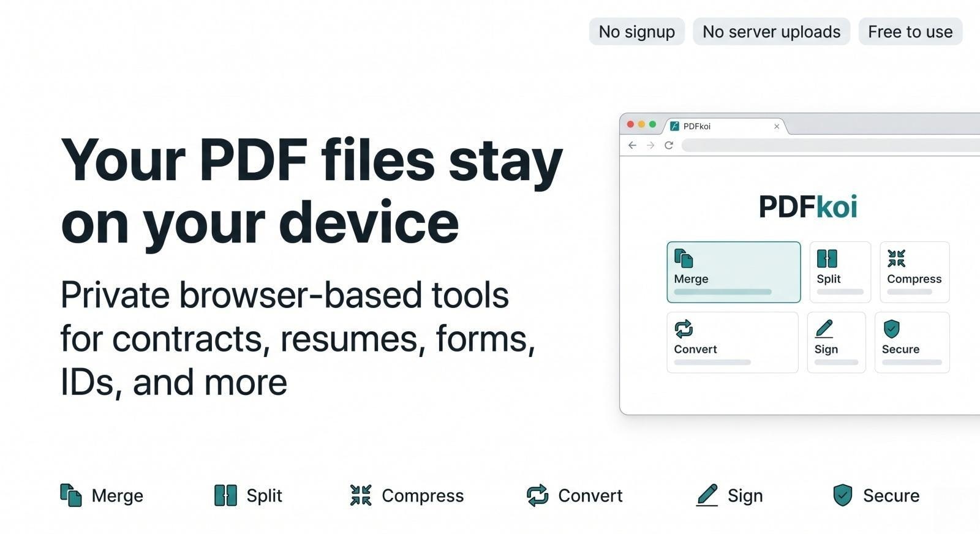Click the Secure label in the bottom row
Image resolution: width=980 pixels, height=534 pixels.
(891, 495)
